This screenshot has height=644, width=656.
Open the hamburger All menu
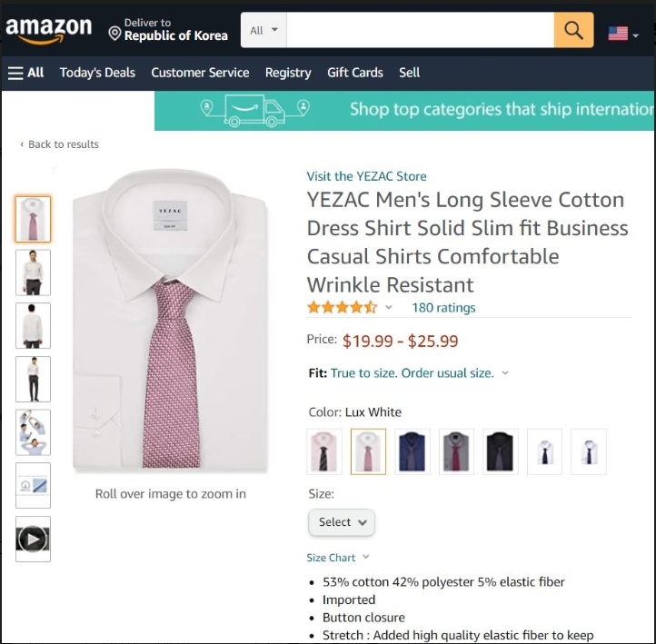pos(26,73)
